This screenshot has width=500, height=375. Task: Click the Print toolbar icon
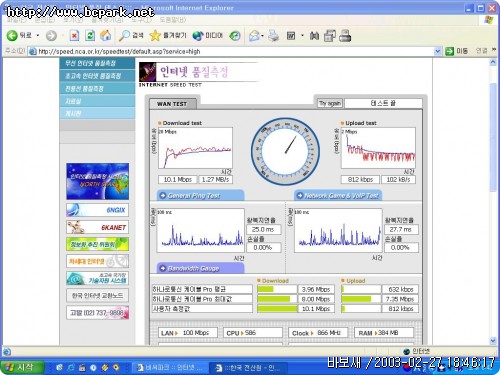click(273, 35)
